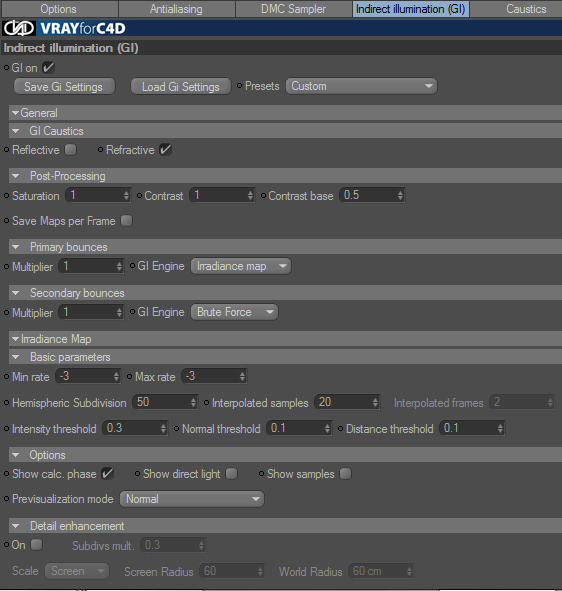This screenshot has width=562, height=591.
Task: Click the Saturation keyframe dot
Action: point(6,195)
